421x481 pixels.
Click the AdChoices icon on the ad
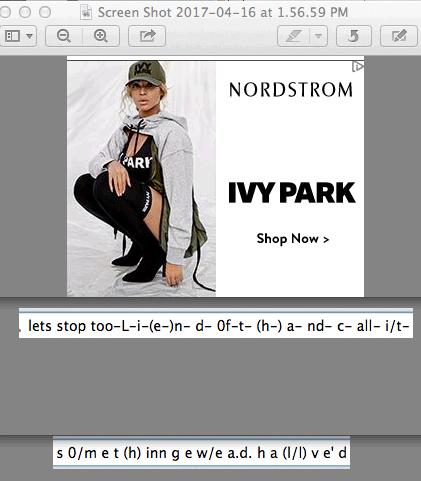coord(357,67)
